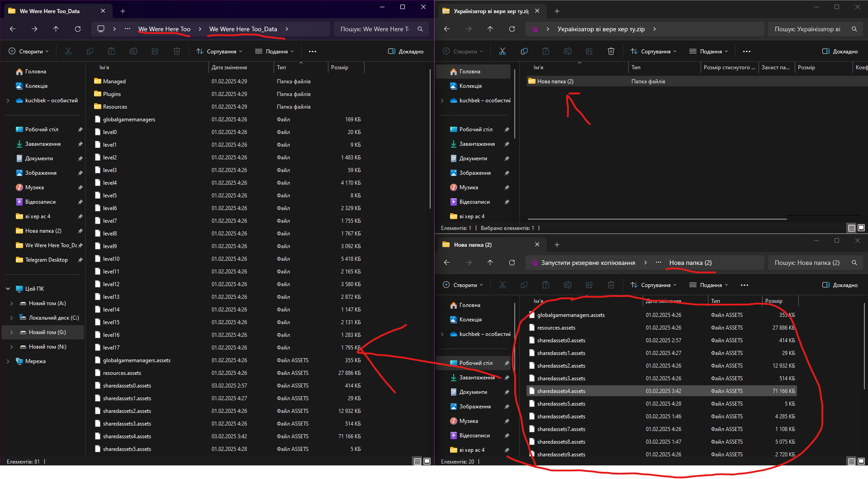Click We Were Here Too breadcrumb in address bar
Screen dimensions: 868x479
164,29
